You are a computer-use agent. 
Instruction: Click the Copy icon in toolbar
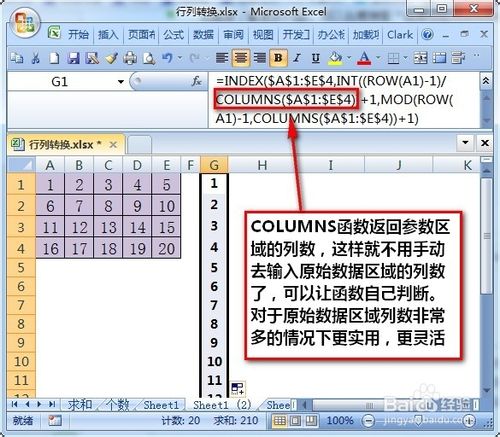[x=16, y=58]
